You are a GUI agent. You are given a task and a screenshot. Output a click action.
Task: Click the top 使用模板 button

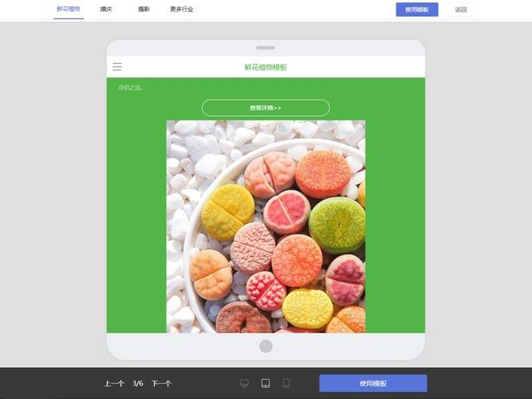tap(417, 9)
